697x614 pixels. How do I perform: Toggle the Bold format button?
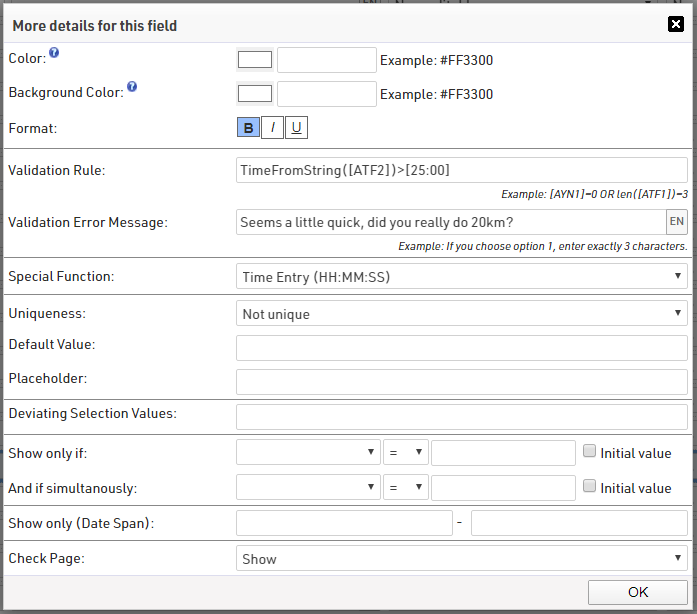[248, 128]
